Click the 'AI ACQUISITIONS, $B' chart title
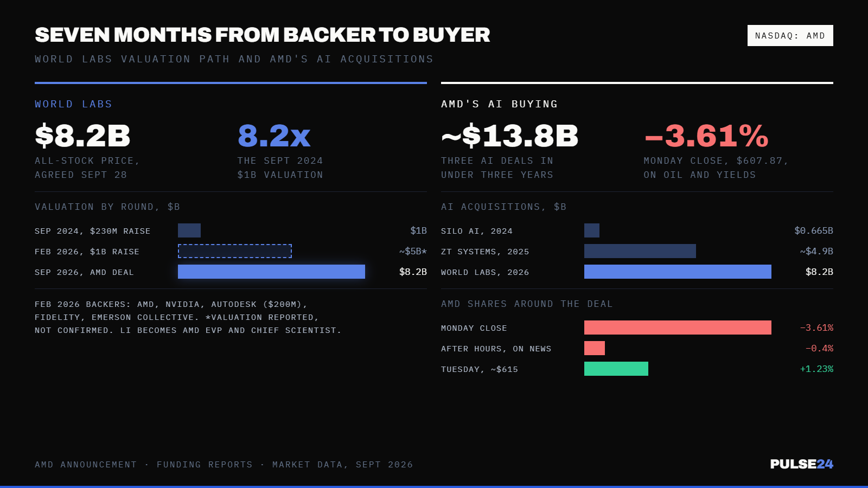The height and width of the screenshot is (488, 868). (503, 207)
